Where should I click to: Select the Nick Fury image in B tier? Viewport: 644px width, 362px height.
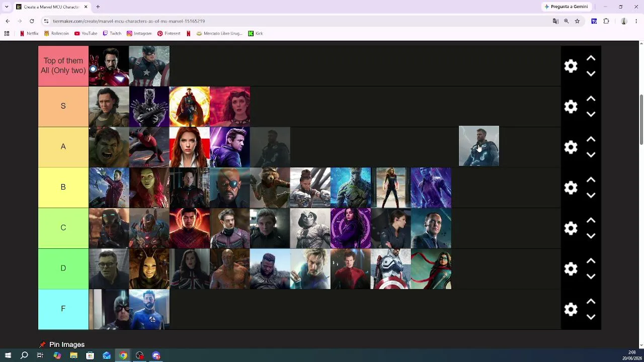tap(230, 188)
